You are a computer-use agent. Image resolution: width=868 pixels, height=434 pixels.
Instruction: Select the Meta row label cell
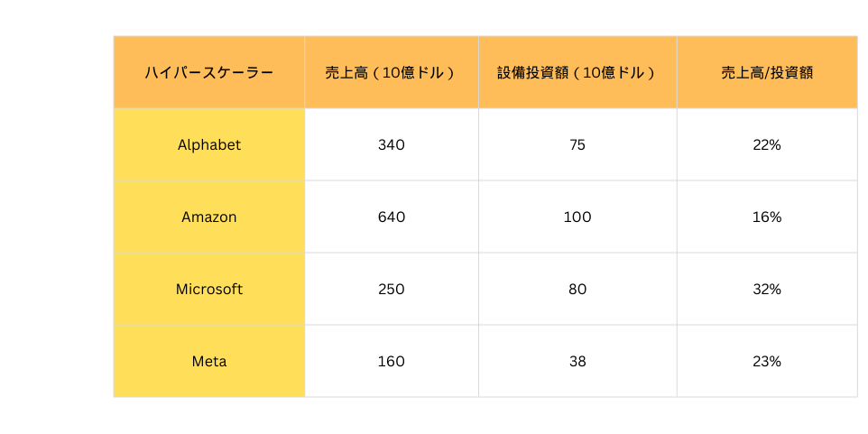(209, 361)
